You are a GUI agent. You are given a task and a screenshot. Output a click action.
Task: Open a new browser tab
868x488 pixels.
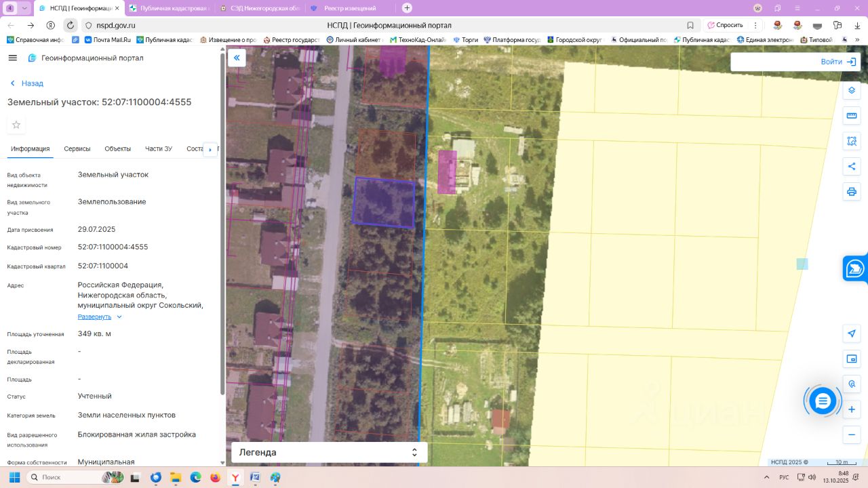[x=407, y=8]
